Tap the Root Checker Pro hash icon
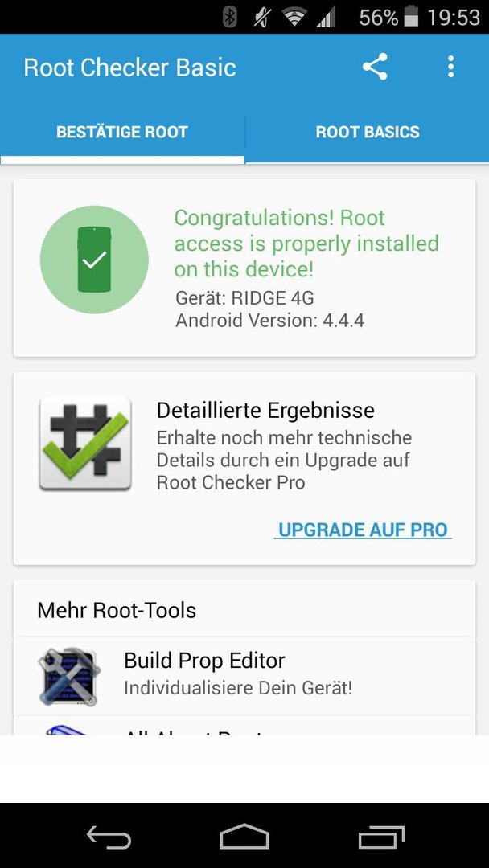Image resolution: width=489 pixels, height=868 pixels. pyautogui.click(x=85, y=444)
